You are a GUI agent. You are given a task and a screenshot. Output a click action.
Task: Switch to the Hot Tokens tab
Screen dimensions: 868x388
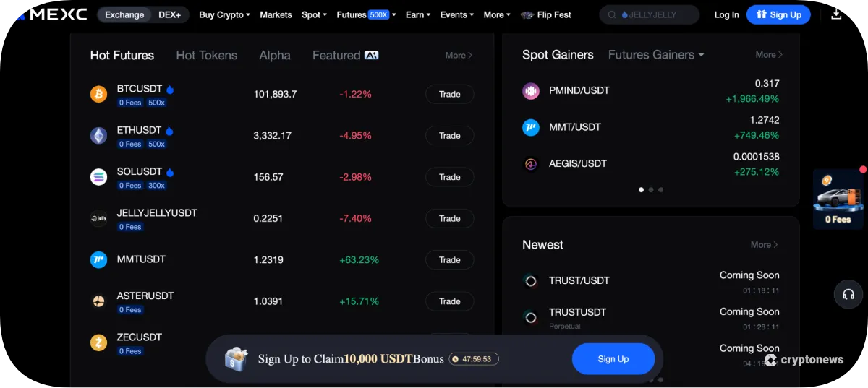(206, 55)
